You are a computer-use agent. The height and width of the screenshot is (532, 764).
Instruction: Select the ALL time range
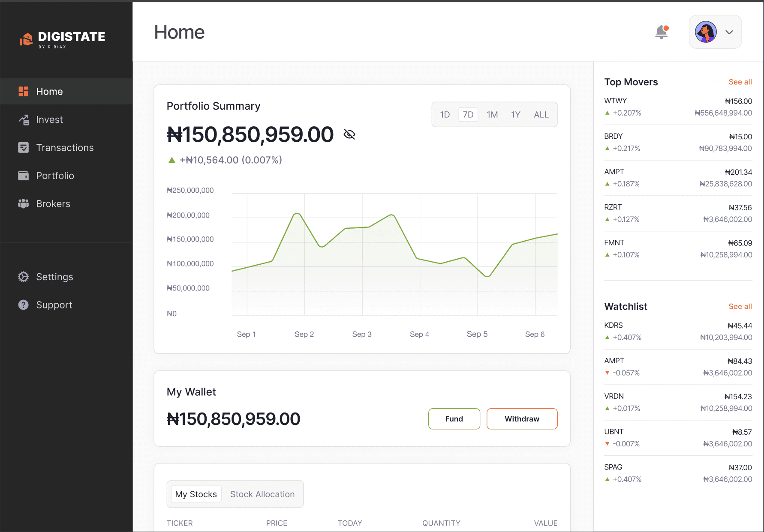pos(541,114)
